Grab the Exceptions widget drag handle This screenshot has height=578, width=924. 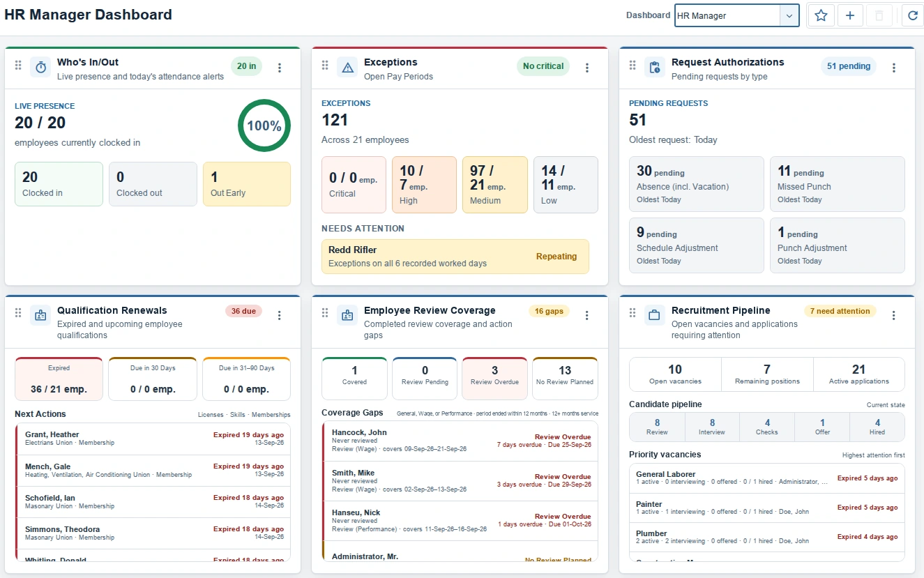[x=325, y=65]
